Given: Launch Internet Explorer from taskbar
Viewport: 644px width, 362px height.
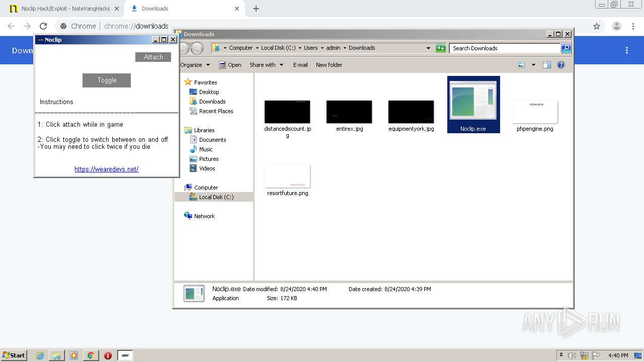Looking at the screenshot, I should 40,355.
